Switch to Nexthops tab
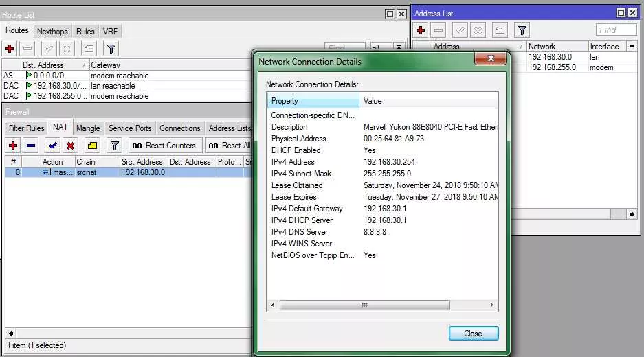Screen dimensions: 644x357 pyautogui.click(x=52, y=31)
